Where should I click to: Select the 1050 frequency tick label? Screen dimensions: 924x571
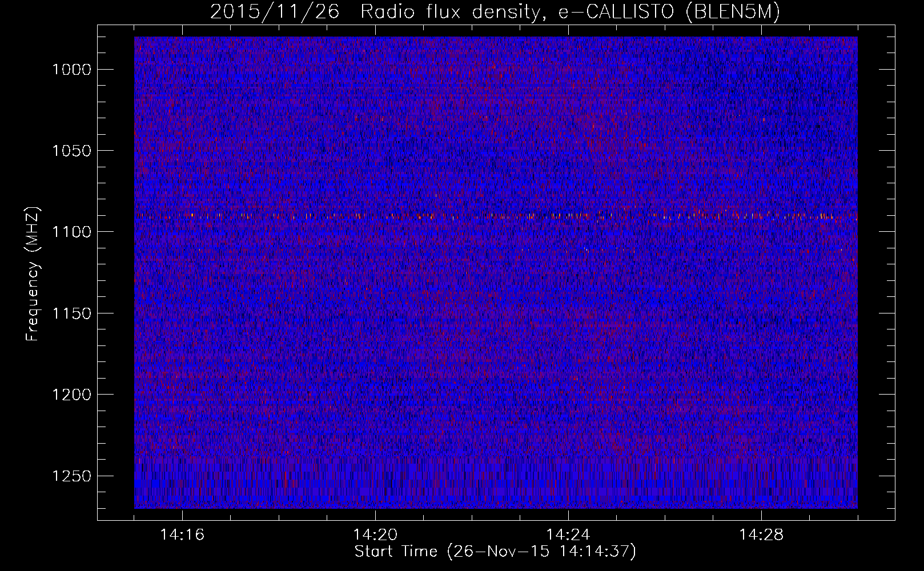(x=71, y=151)
